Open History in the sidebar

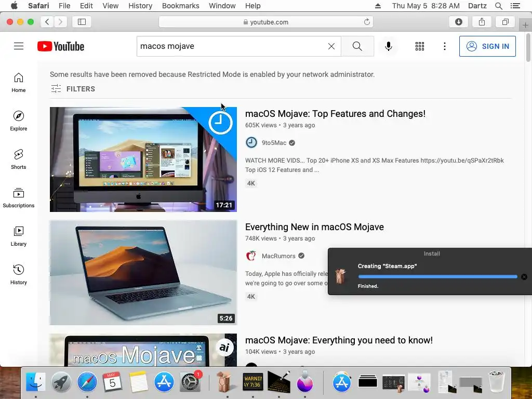point(19,274)
